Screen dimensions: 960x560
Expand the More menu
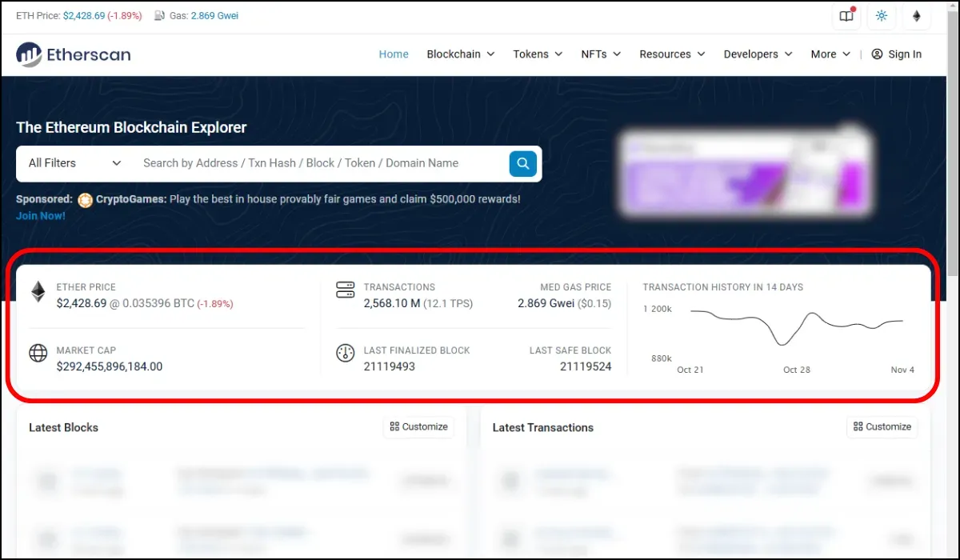(x=830, y=54)
